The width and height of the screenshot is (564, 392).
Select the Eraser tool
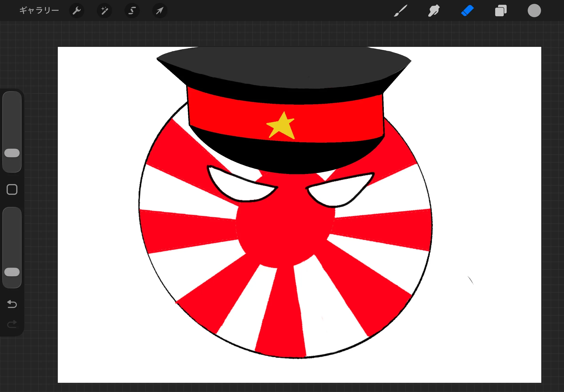(x=467, y=11)
